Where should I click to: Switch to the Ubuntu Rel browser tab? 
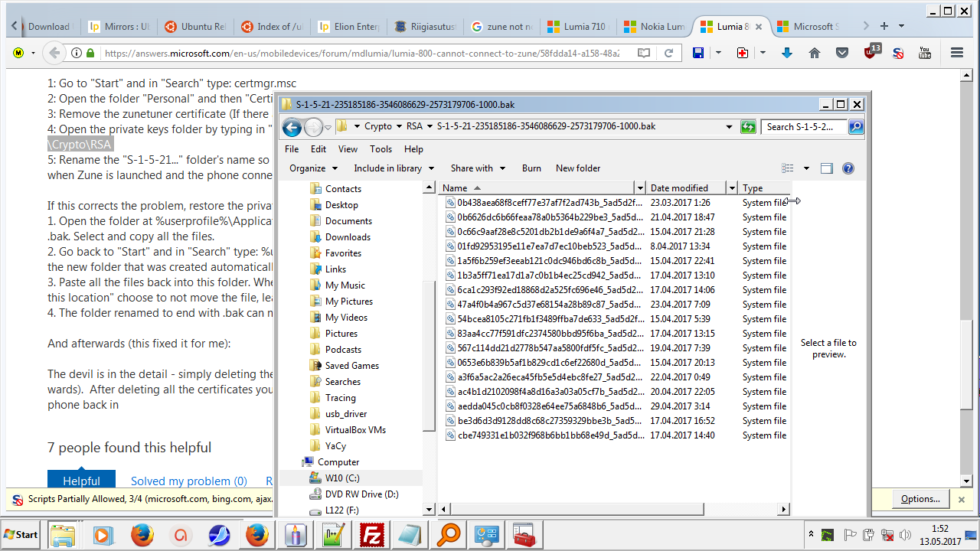point(195,26)
